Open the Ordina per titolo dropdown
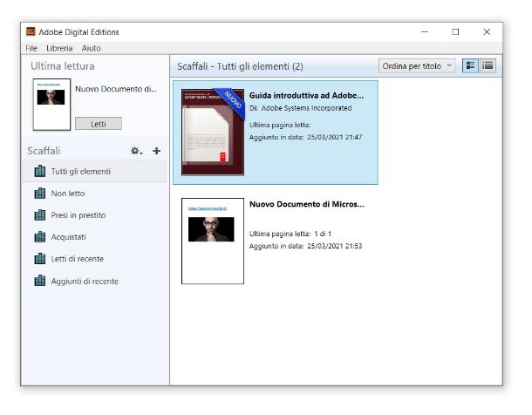This screenshot has width=532, height=415. click(x=417, y=65)
